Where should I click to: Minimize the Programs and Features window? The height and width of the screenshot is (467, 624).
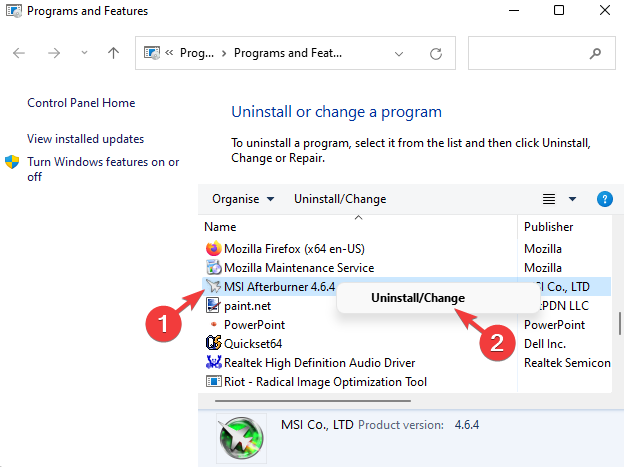pyautogui.click(x=514, y=10)
